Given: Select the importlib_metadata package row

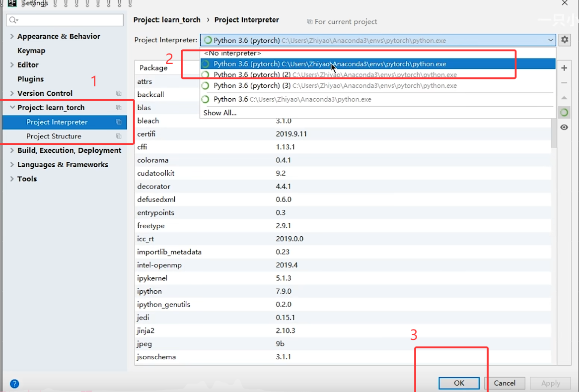Looking at the screenshot, I should tap(343, 252).
